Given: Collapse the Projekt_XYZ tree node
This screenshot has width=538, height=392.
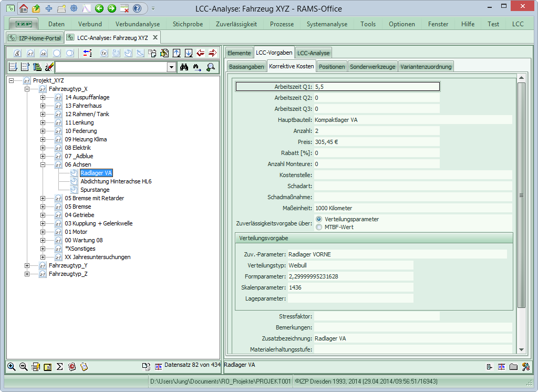Looking at the screenshot, I should [x=12, y=81].
